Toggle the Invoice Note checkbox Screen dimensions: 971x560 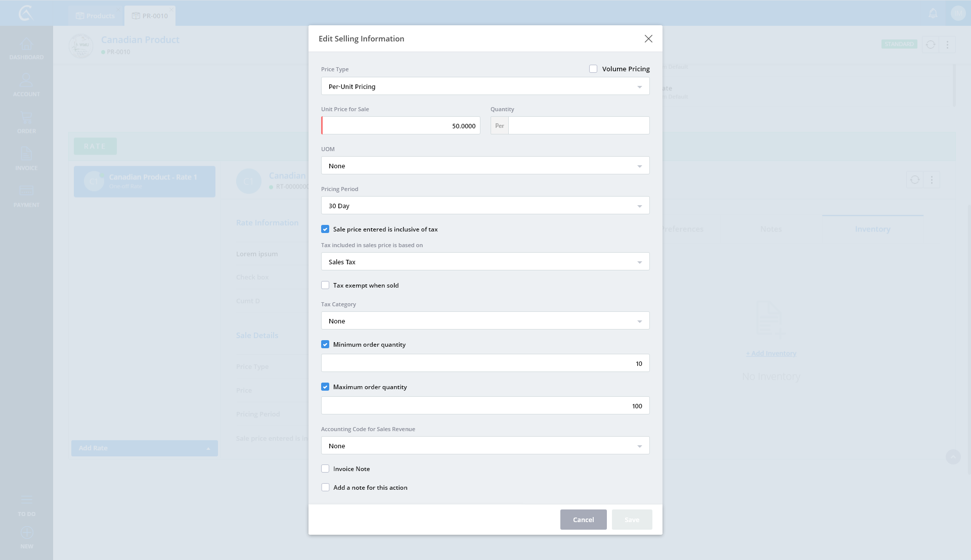click(325, 469)
